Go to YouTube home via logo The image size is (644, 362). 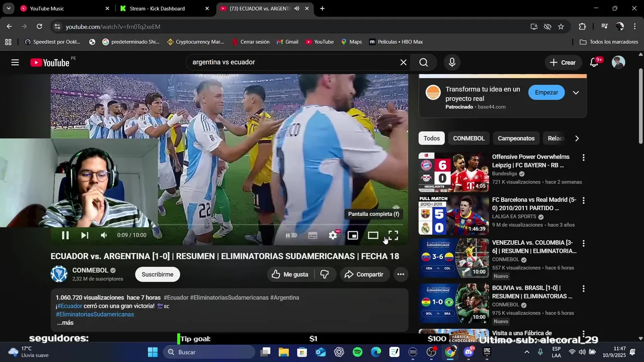(50, 62)
